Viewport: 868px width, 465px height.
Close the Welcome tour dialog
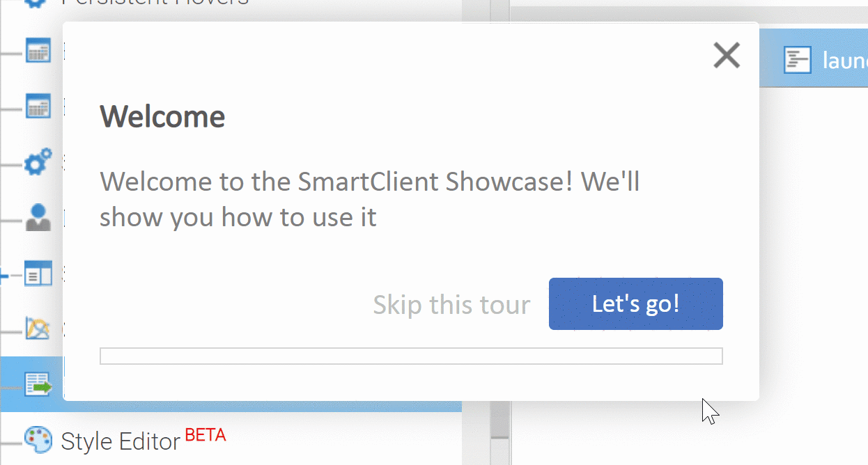726,56
